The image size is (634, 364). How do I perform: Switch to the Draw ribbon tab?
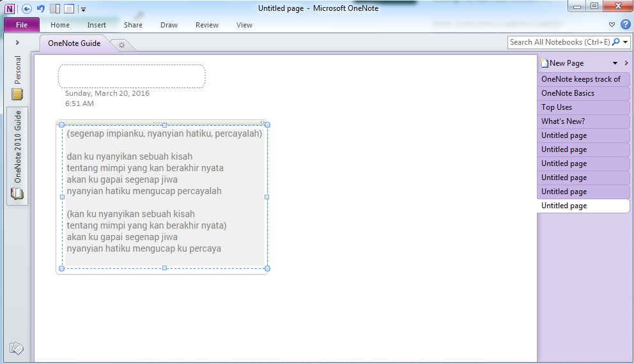pyautogui.click(x=169, y=25)
